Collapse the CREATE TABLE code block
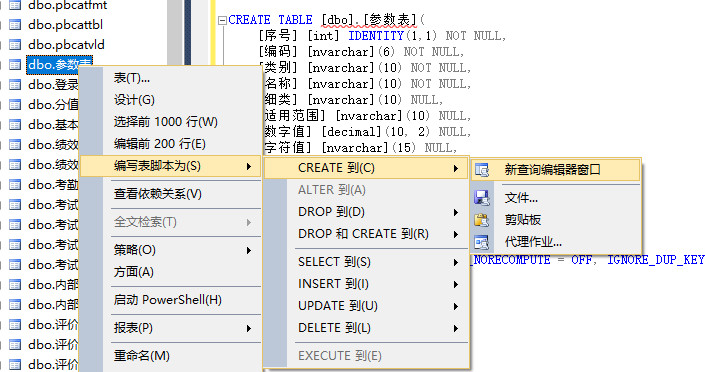705x372 pixels. pos(222,20)
